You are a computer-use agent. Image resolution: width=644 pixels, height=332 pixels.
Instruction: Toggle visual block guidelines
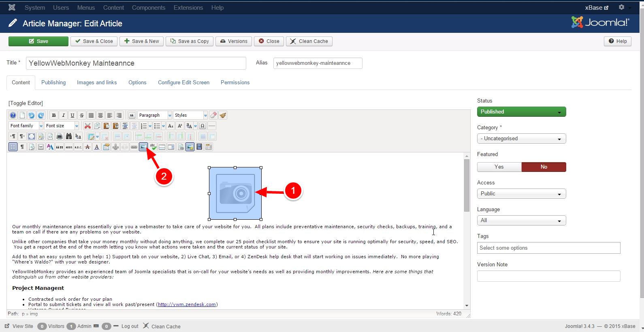tap(13, 147)
